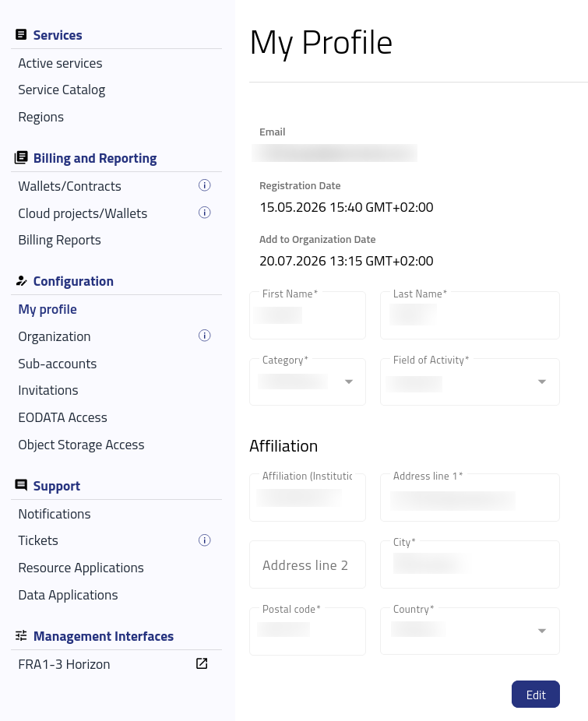Viewport: 588px width, 721px height.
Task: Click the Management Interfaces heading
Action: (x=104, y=636)
